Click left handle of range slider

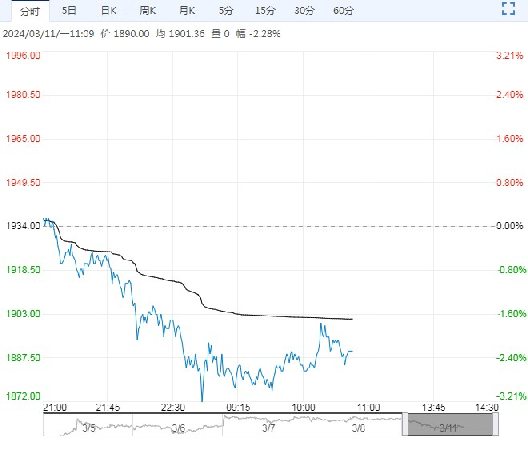405,424
